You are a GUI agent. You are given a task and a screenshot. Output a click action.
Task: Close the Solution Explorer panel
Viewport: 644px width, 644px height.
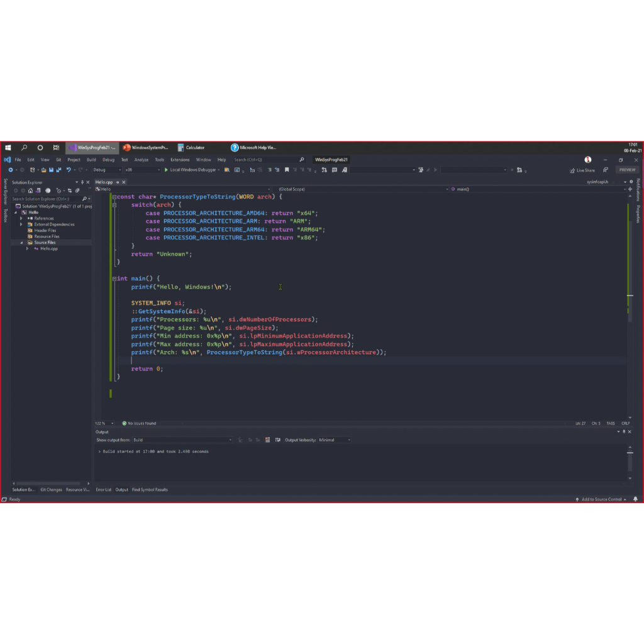tap(88, 182)
